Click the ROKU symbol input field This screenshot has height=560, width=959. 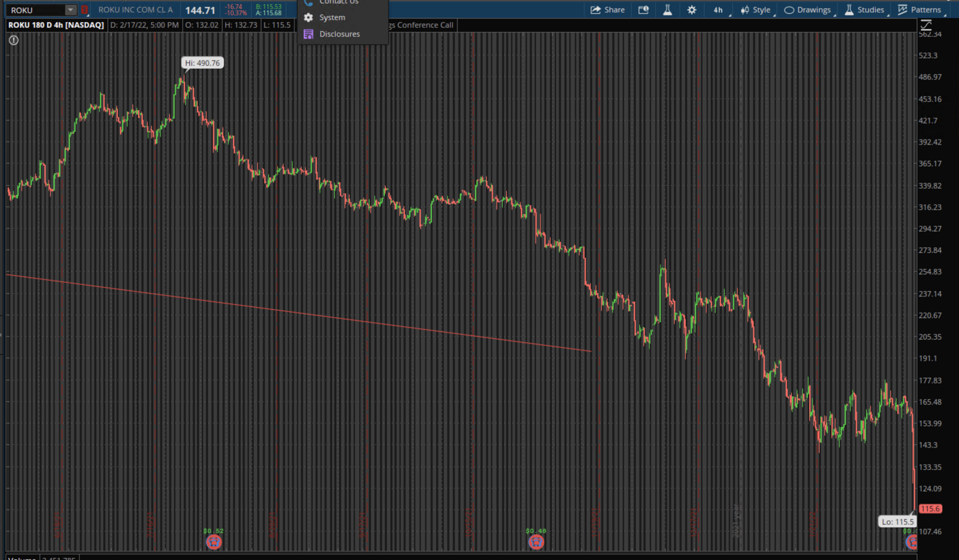[x=37, y=10]
